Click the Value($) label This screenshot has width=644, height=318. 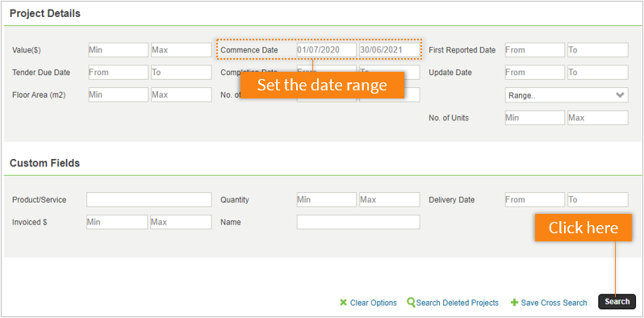click(27, 51)
